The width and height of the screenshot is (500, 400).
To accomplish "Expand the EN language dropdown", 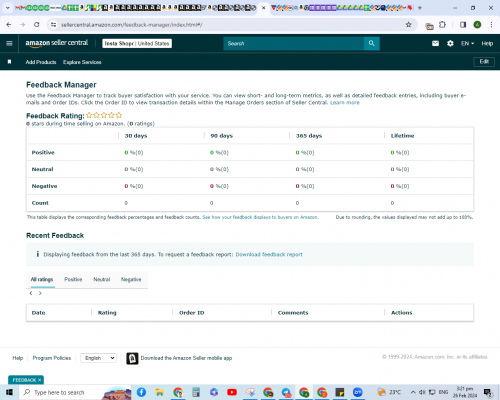I will 467,43.
